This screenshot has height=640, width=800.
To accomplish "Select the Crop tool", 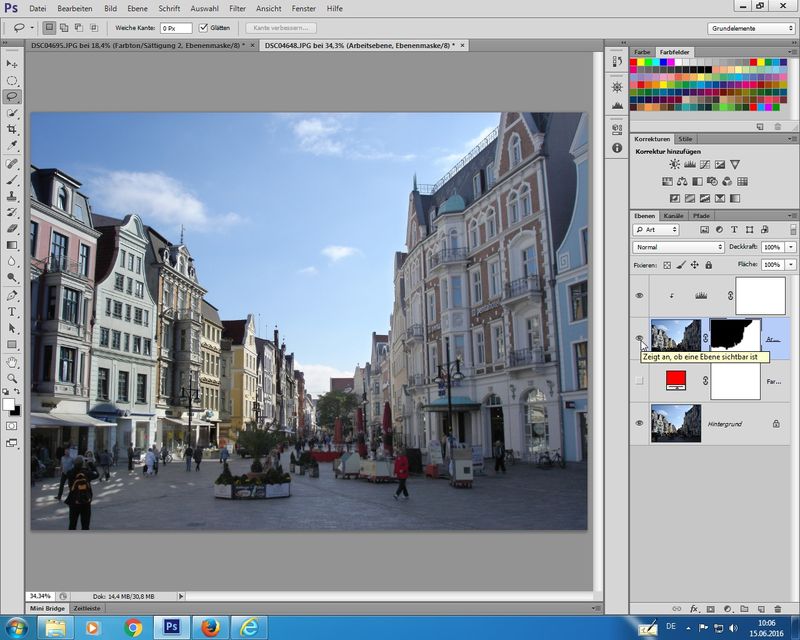I will tap(12, 129).
